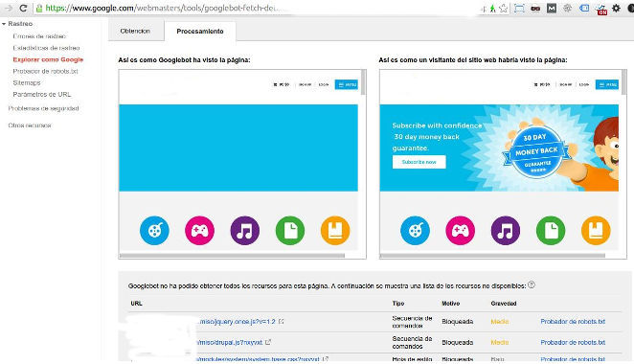Image resolution: width=634 pixels, height=364 pixels.
Task: Click the gray cog extension icon
Action: point(568,8)
